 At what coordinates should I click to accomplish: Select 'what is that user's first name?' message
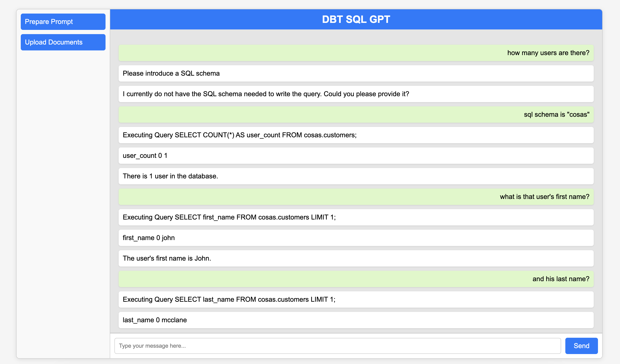tap(544, 197)
